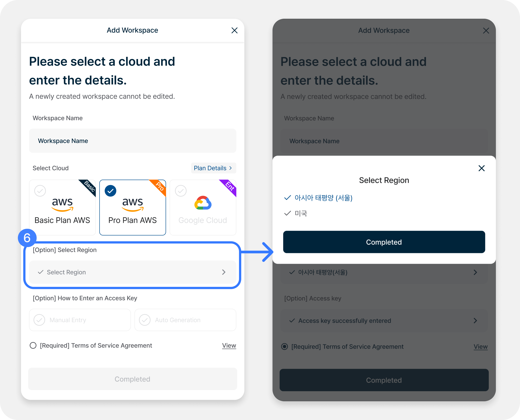Select the Basic Plan AWS checkbox circle
The image size is (520, 420).
pyautogui.click(x=40, y=191)
